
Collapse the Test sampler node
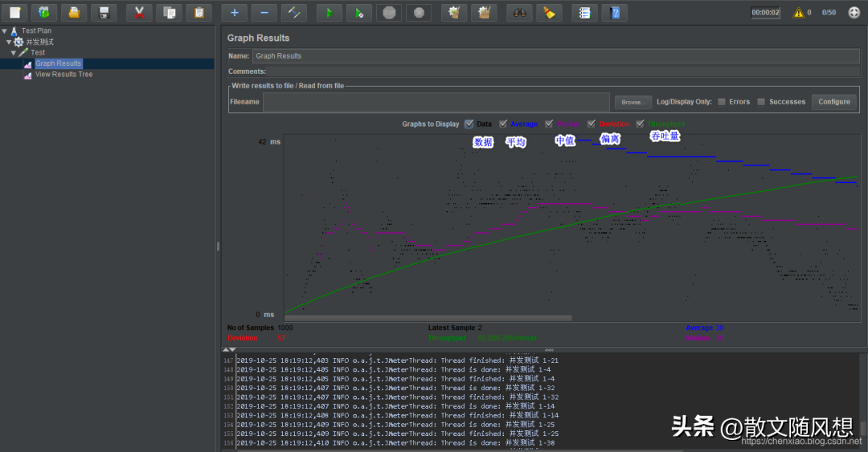coord(14,52)
